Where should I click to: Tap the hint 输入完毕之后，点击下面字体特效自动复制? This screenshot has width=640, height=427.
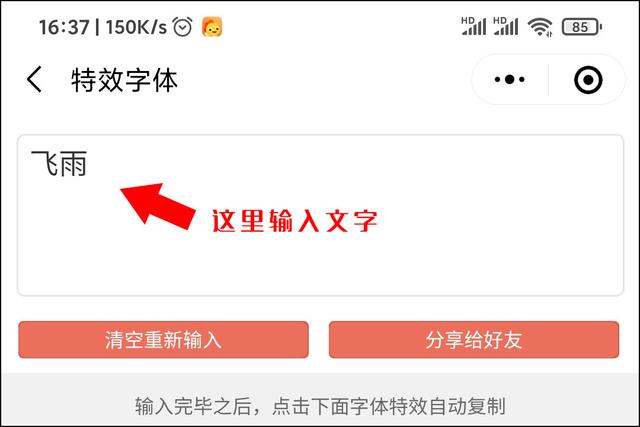[x=320, y=406]
